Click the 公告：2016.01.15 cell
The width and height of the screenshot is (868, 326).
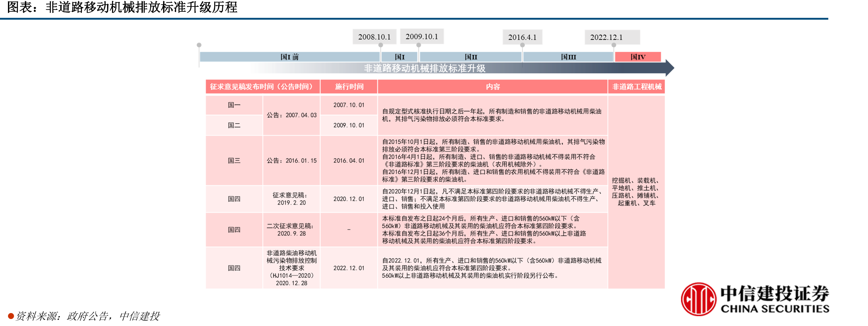[x=291, y=161]
